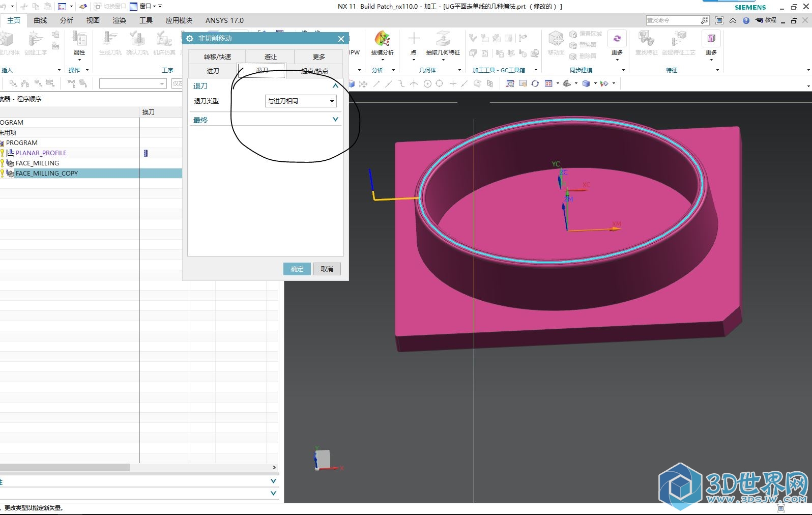Select the Point (点) tool icon

pos(414,39)
